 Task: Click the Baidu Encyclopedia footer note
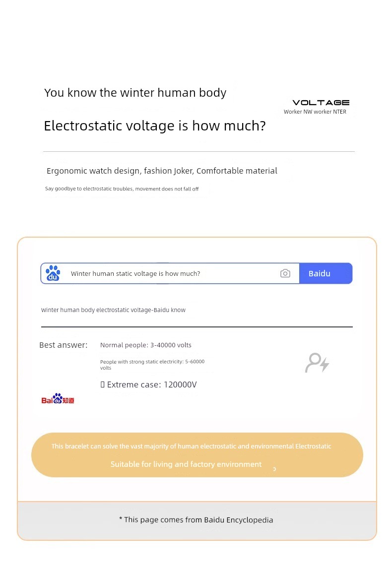coord(196,520)
